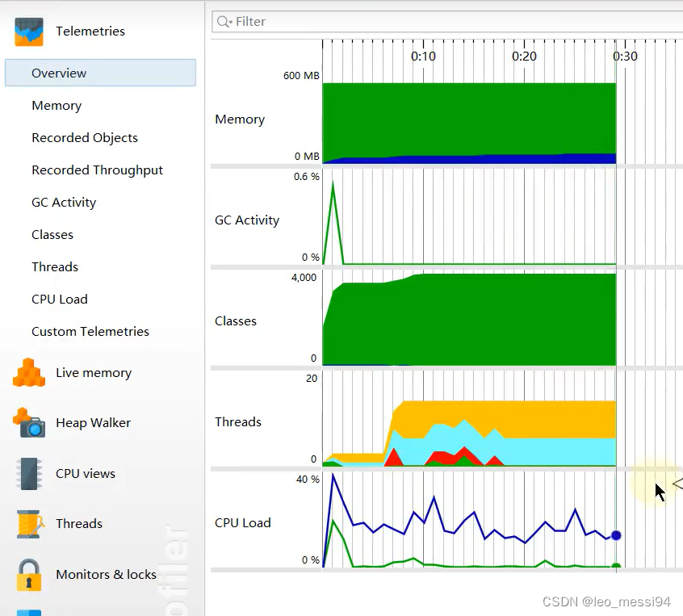The width and height of the screenshot is (683, 616).
Task: Click the 4,000 Classes axis label
Action: 304,278
